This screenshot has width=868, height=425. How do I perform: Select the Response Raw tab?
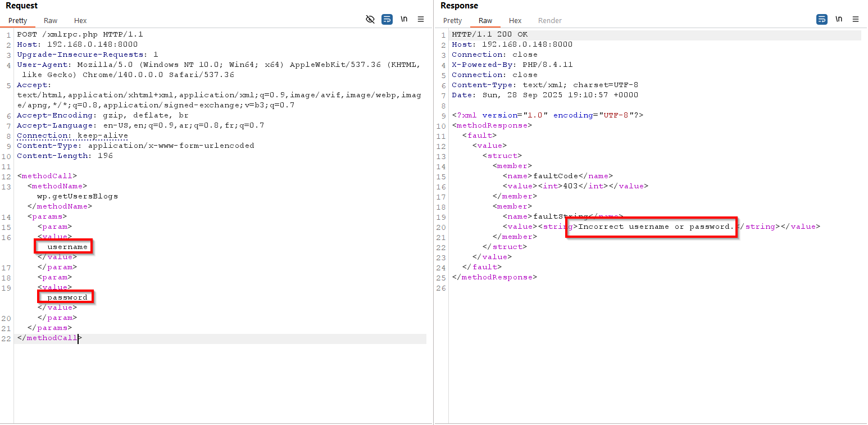pos(485,21)
